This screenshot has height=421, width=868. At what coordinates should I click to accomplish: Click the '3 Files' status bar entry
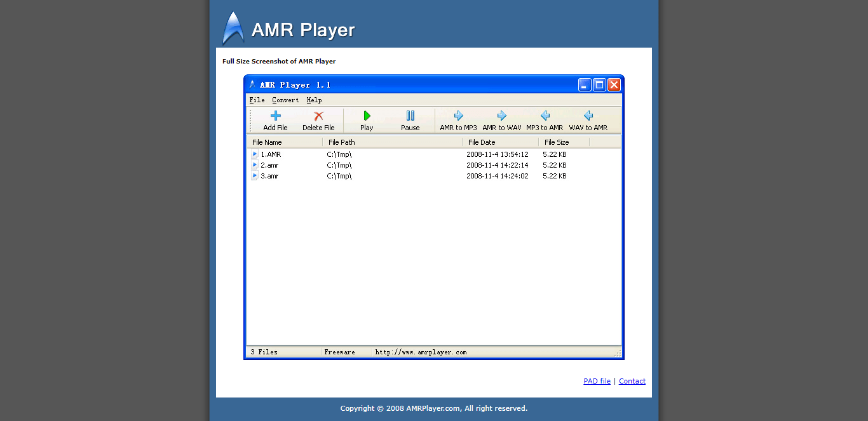point(264,352)
